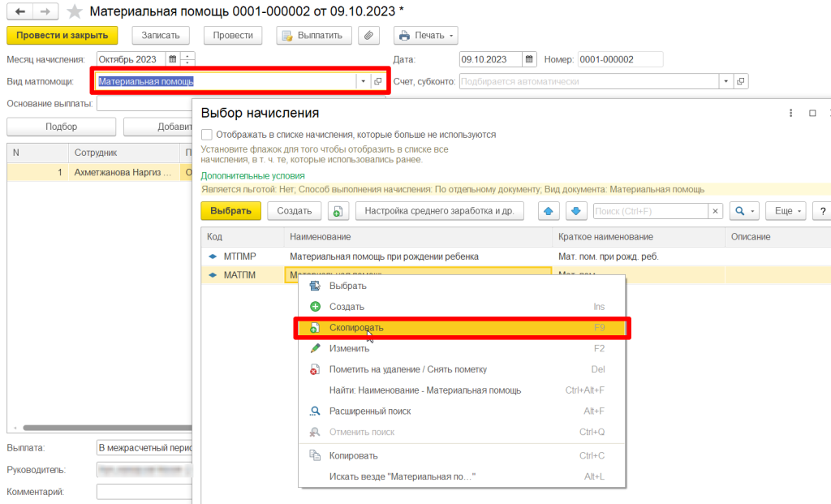Viewport: 831px width, 504px height.
Task: Expand the Вид матпомощи dropdown
Action: 362,81
